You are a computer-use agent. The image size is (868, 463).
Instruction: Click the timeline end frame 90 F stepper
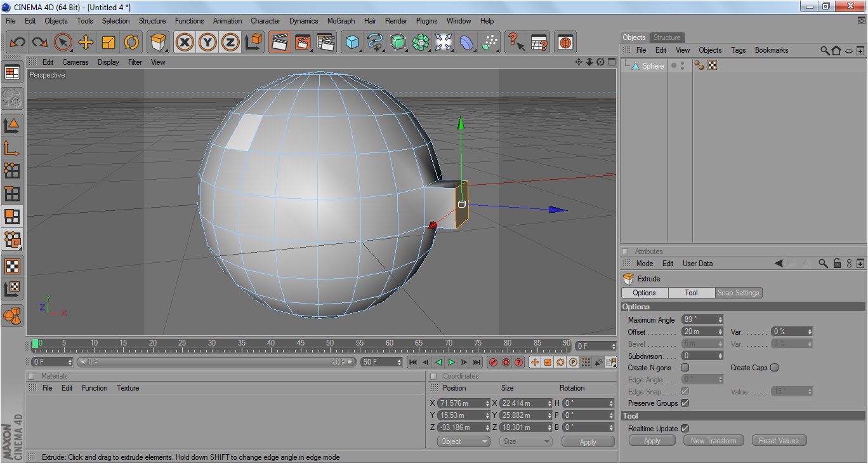[399, 362]
